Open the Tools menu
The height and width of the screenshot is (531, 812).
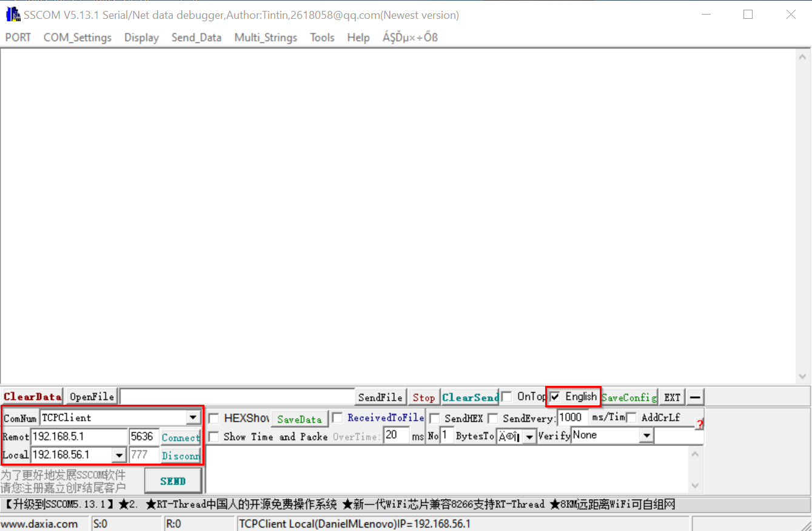tap(322, 38)
